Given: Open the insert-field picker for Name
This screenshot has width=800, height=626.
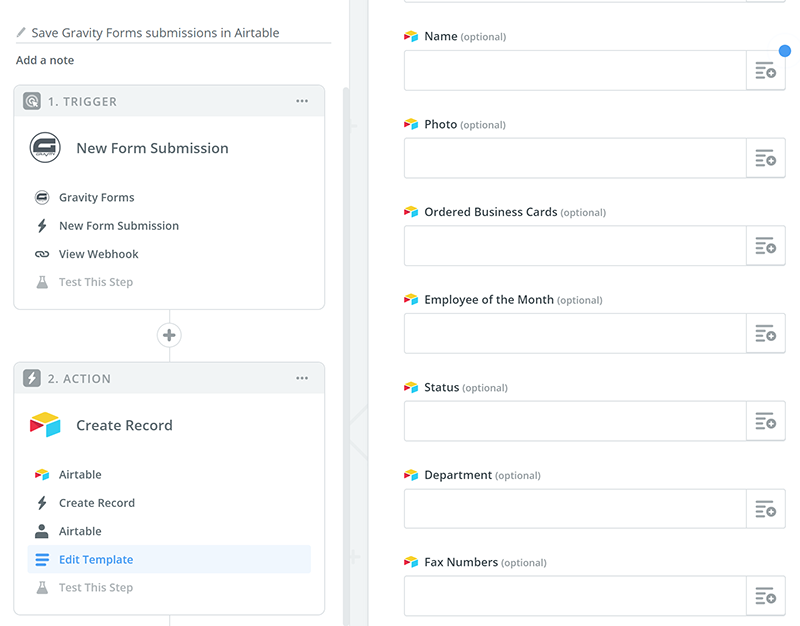Looking at the screenshot, I should (765, 70).
